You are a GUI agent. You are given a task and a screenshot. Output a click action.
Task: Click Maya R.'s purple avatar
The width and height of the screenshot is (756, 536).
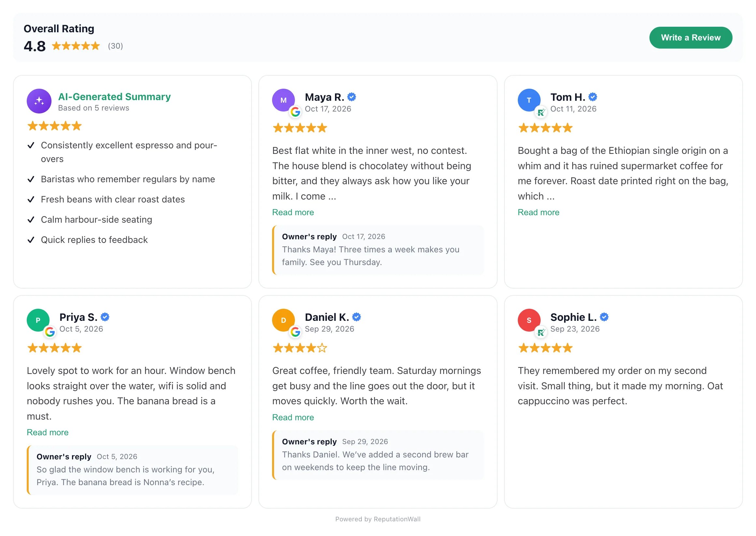click(283, 100)
